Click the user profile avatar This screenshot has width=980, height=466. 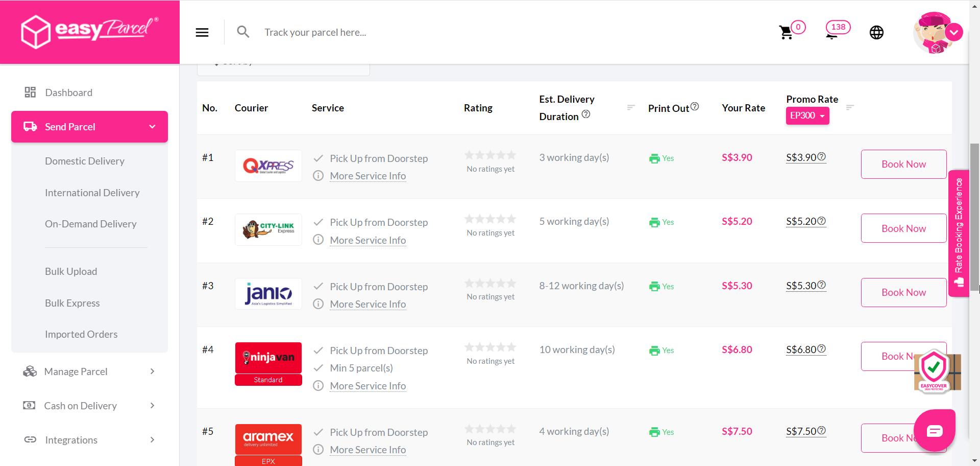[933, 32]
